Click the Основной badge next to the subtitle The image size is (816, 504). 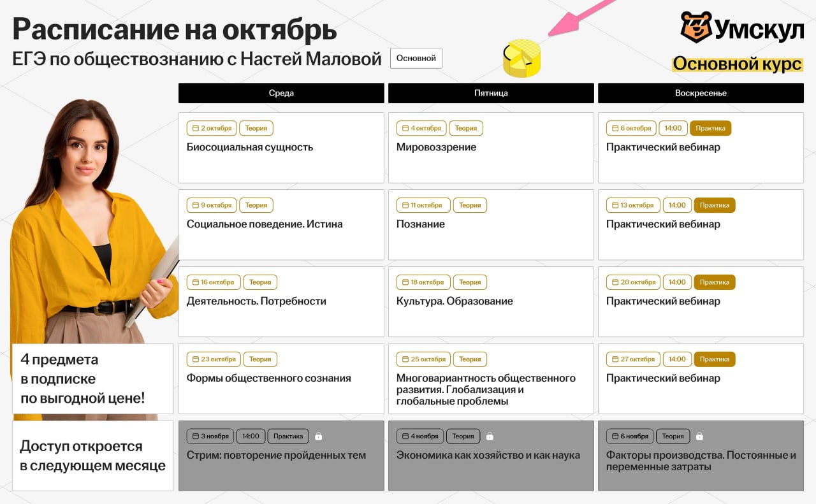click(x=416, y=58)
